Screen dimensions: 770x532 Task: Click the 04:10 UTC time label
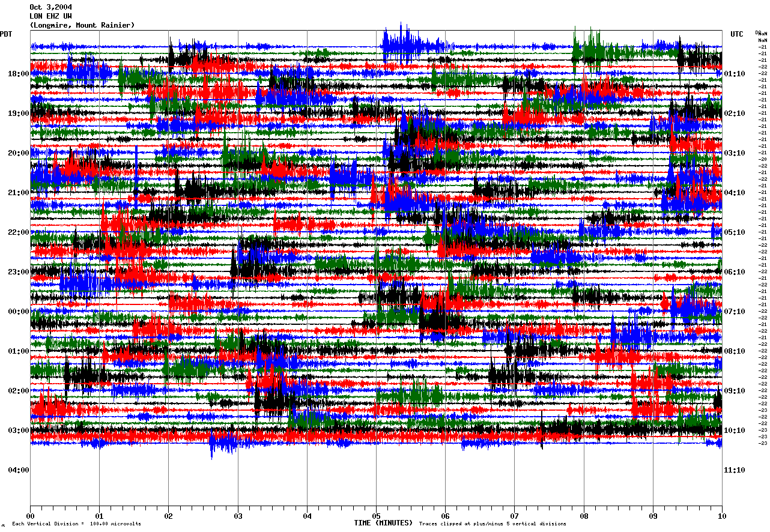pyautogui.click(x=735, y=193)
